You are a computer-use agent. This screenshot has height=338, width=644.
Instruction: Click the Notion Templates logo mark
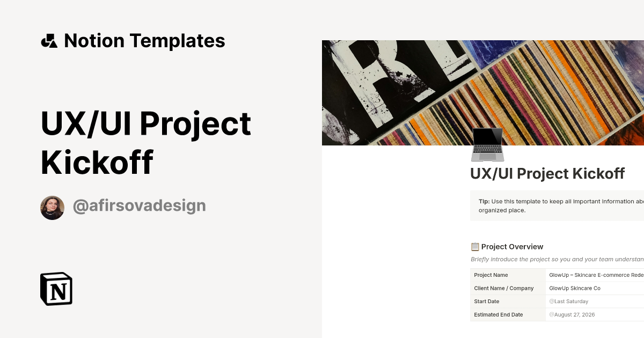click(x=50, y=40)
